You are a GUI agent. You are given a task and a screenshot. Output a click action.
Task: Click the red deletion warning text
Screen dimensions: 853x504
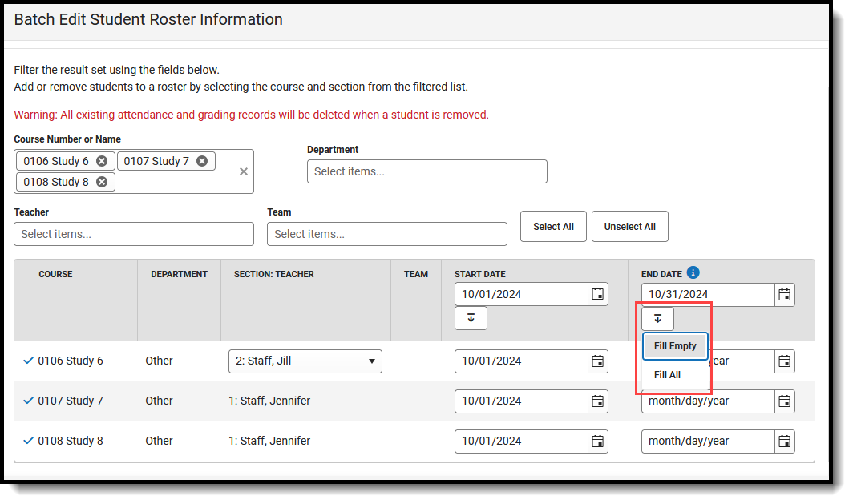[252, 115]
